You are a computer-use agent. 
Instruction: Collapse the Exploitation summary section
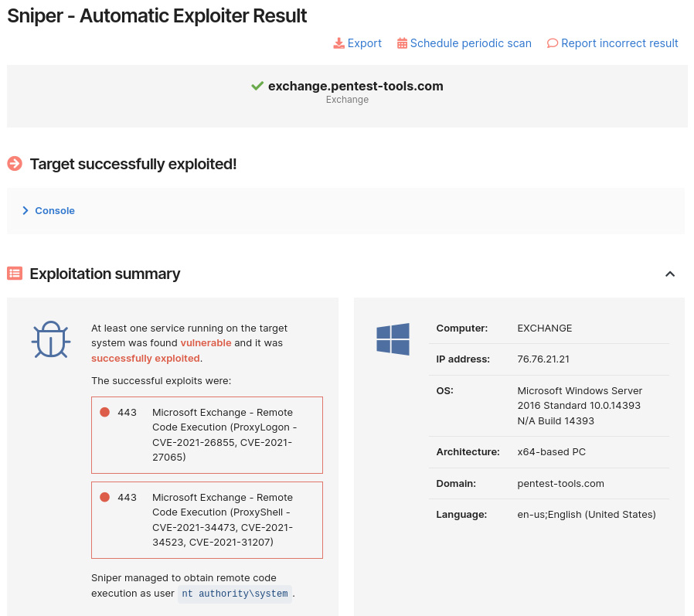(x=670, y=274)
